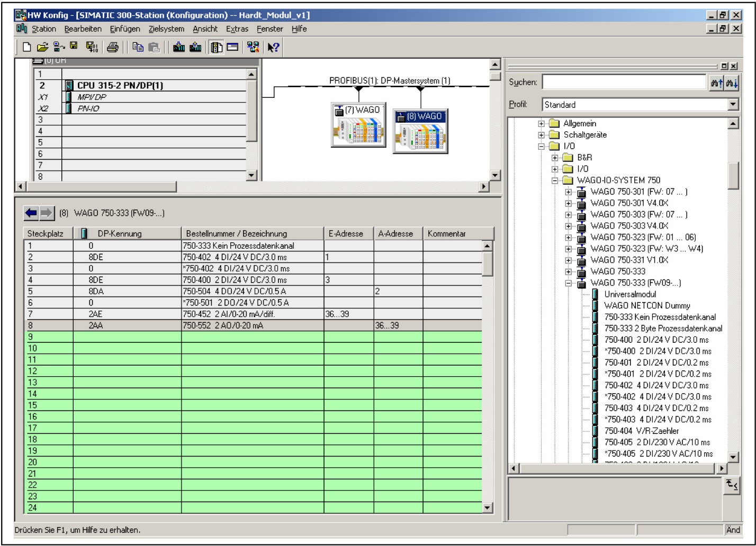
Task: Click the Copy toolbar icon
Action: [x=138, y=48]
